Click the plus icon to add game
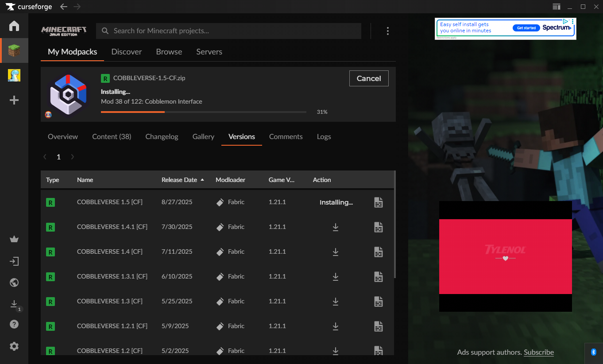This screenshot has height=364, width=603. pos(14,100)
